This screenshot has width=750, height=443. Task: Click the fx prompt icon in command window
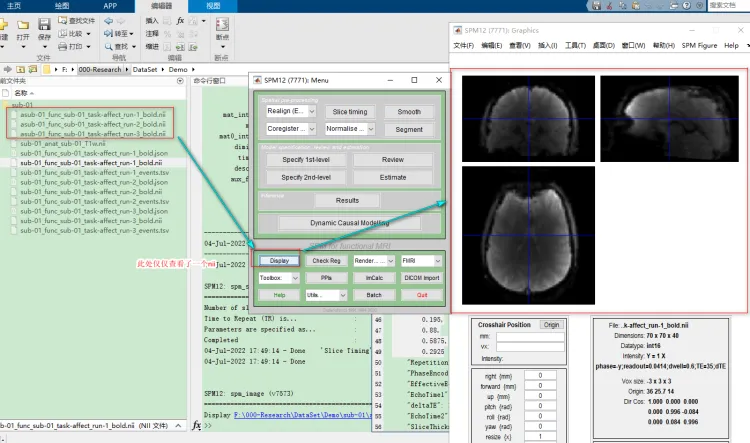196,425
